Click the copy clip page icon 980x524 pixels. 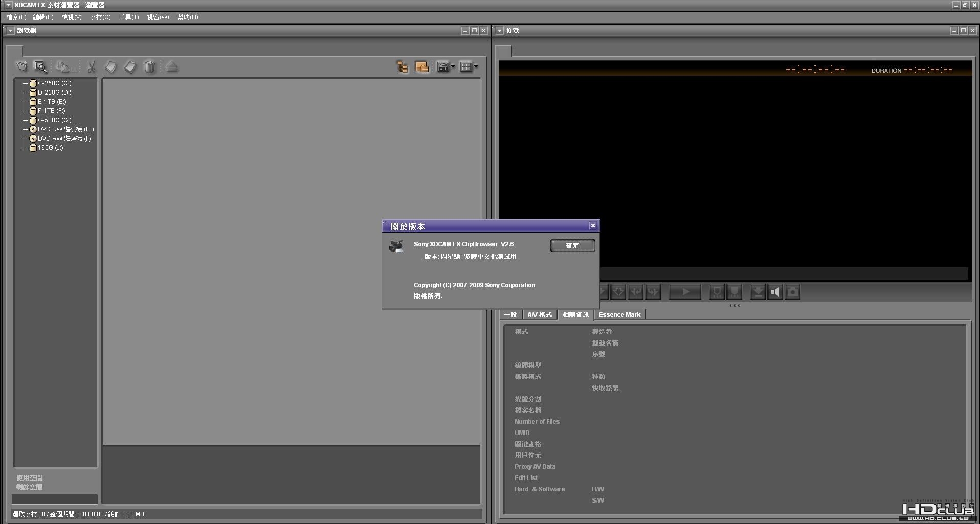(x=111, y=67)
